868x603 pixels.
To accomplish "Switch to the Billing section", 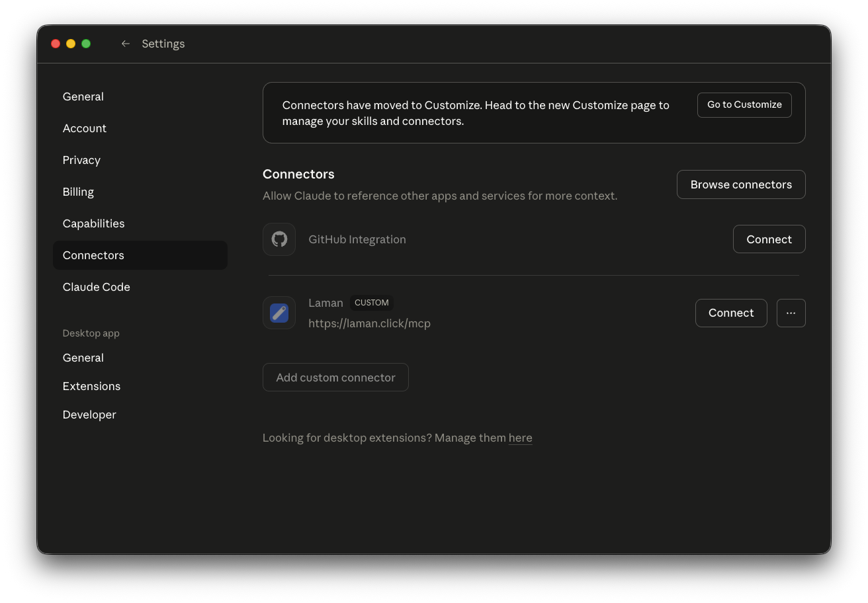I will click(x=140, y=192).
